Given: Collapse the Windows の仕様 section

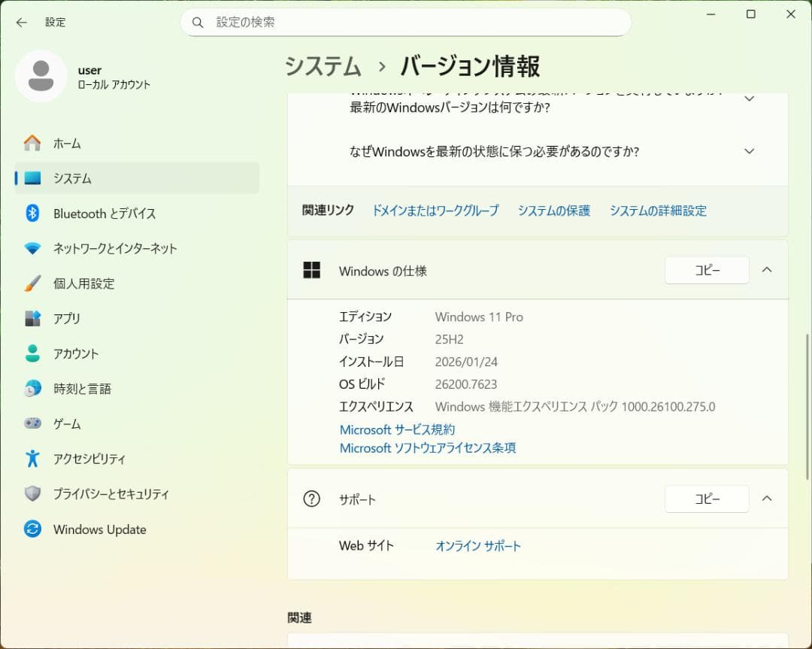Looking at the screenshot, I should point(767,269).
